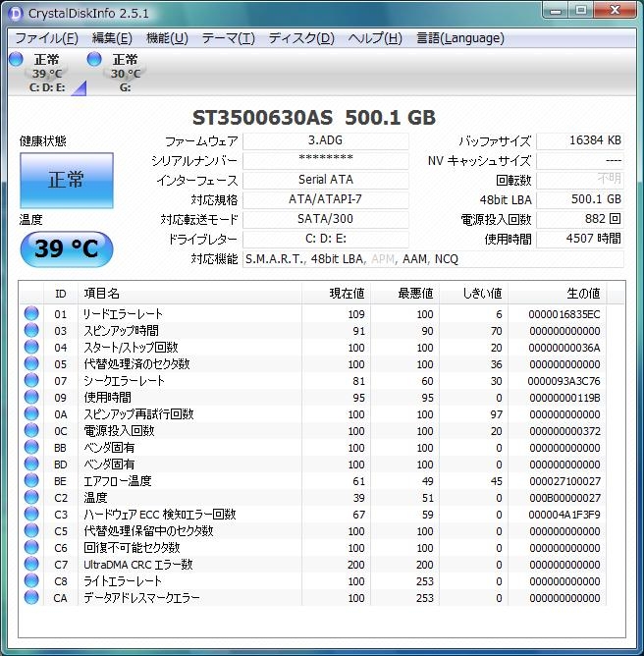Select the C: D: E: disk status orb
Screen dimensions: 644x656
coord(16,59)
